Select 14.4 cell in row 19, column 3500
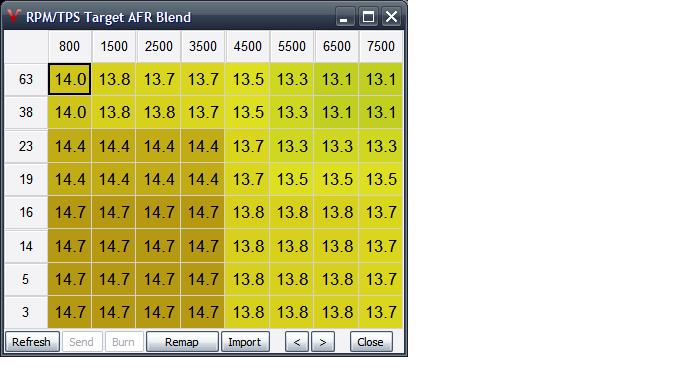 click(203, 179)
